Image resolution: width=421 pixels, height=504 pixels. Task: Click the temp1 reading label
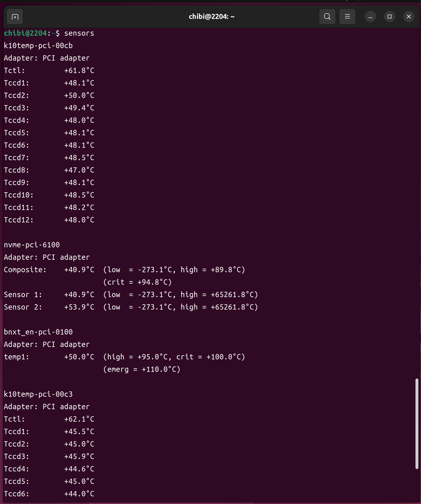point(16,357)
